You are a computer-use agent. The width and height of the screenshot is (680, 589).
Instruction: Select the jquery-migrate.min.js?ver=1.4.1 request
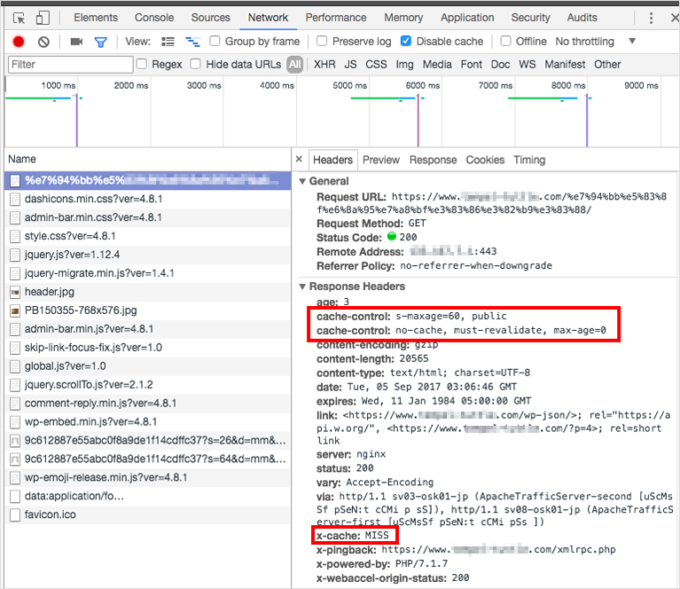[x=148, y=273]
